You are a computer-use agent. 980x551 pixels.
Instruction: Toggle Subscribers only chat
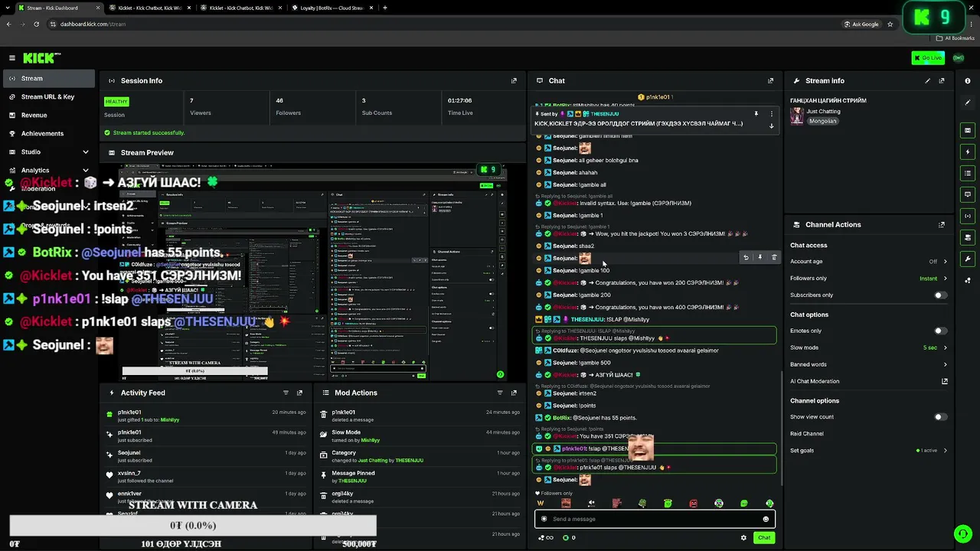[940, 295]
